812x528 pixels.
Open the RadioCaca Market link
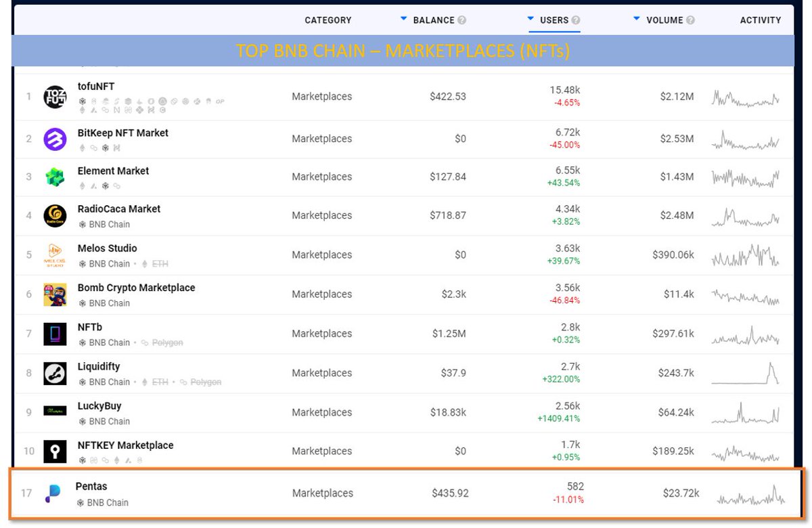tap(119, 209)
